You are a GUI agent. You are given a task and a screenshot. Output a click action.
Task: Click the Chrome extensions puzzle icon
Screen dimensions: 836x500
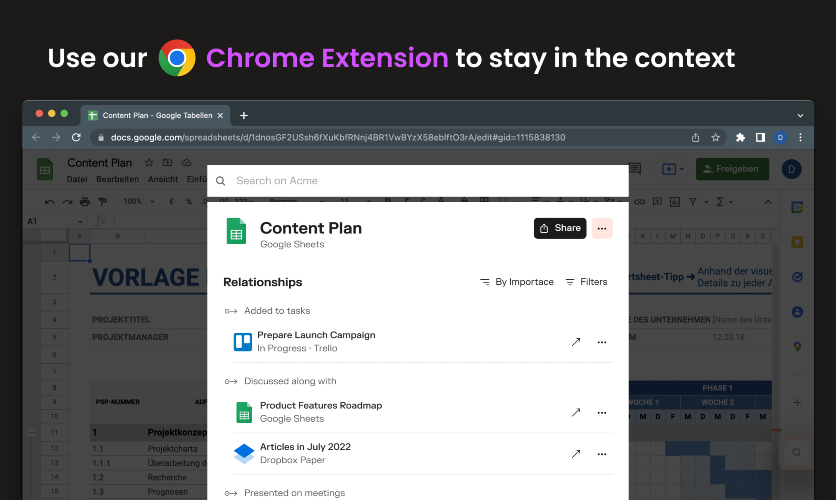(740, 138)
